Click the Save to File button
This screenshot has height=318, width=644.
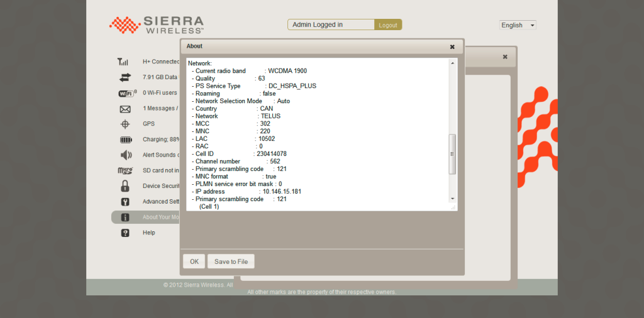point(231,261)
